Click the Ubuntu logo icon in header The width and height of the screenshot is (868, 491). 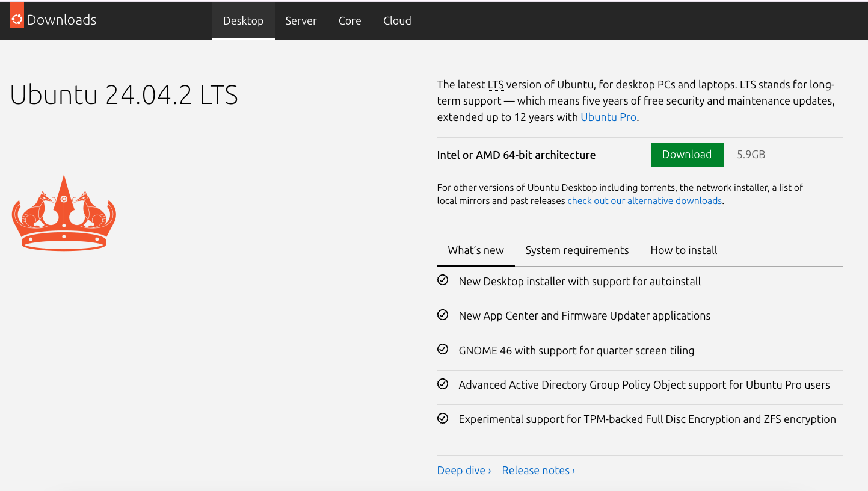17,19
